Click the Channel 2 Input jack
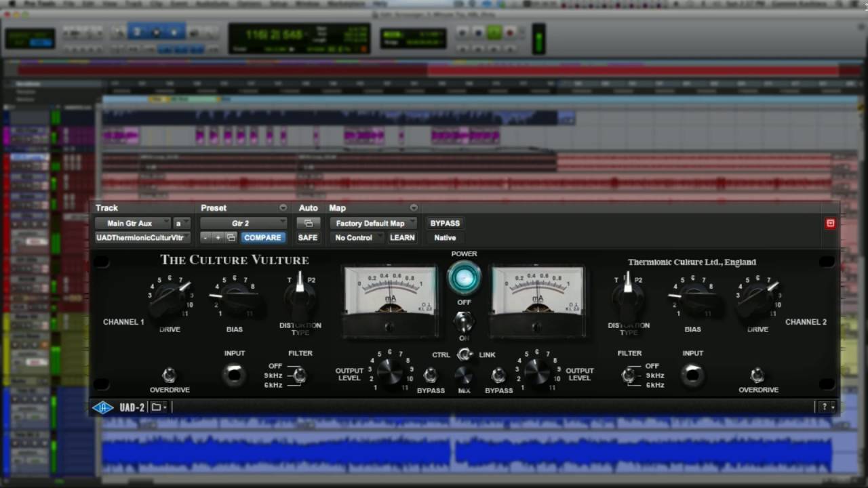Viewport: 868px width, 488px height. pyautogui.click(x=693, y=375)
